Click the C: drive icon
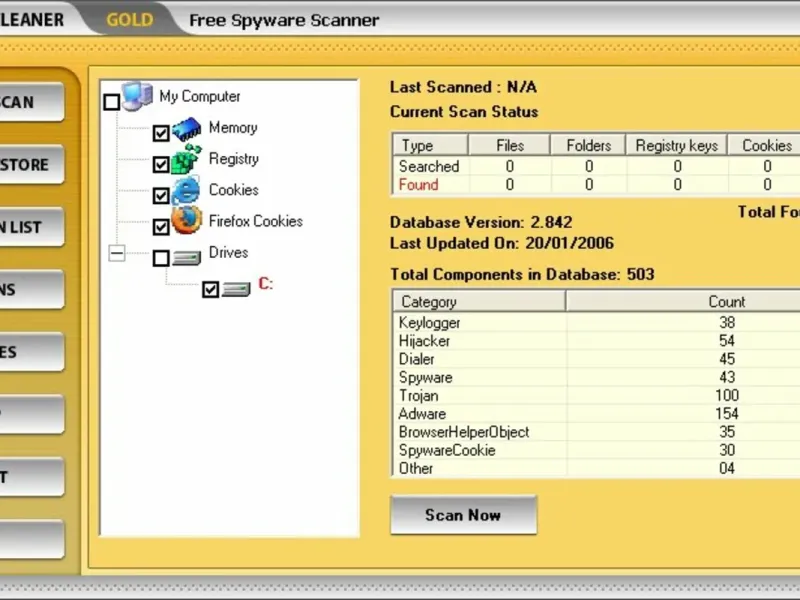Viewport: 800px width, 600px height. click(x=236, y=289)
